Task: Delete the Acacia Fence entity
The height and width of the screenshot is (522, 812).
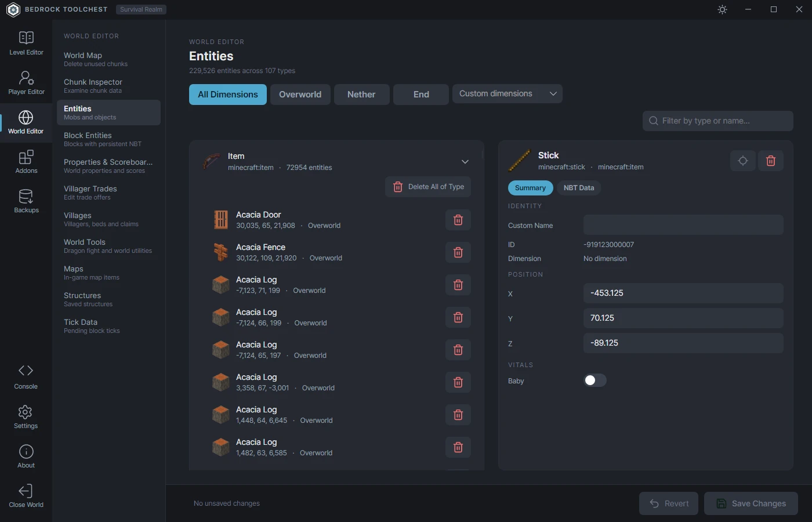Action: coord(458,252)
